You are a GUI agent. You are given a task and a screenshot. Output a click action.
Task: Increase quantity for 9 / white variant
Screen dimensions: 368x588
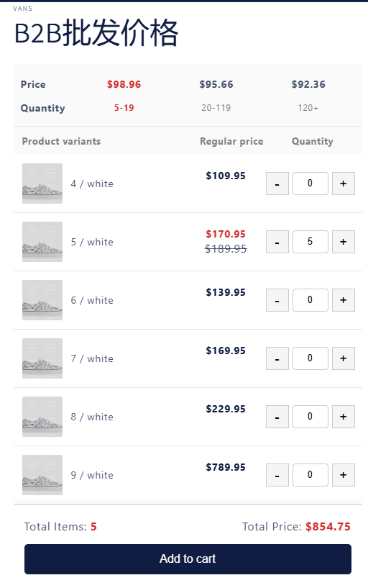point(344,475)
